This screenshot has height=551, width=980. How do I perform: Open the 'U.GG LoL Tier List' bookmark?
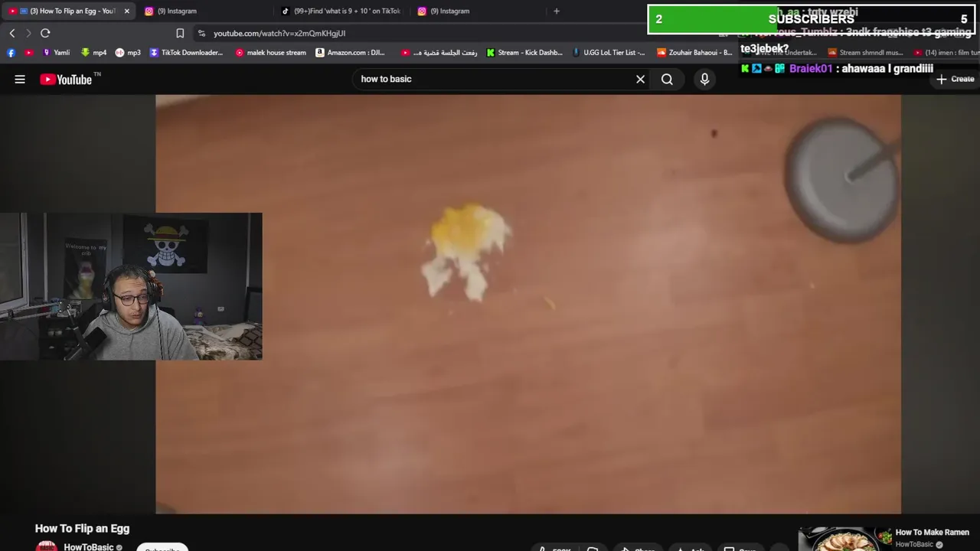pos(609,53)
